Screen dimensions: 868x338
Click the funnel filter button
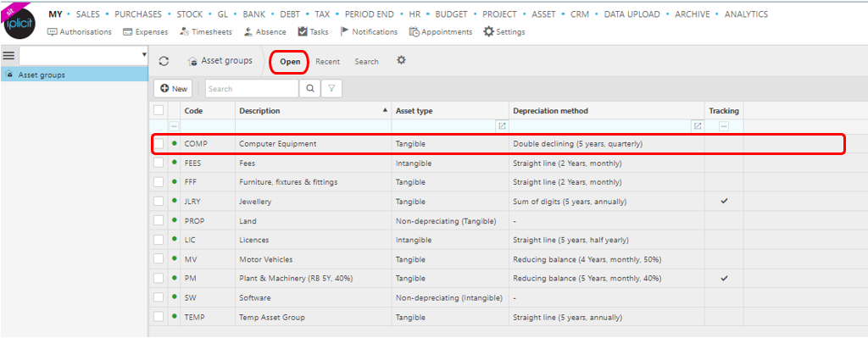point(331,88)
